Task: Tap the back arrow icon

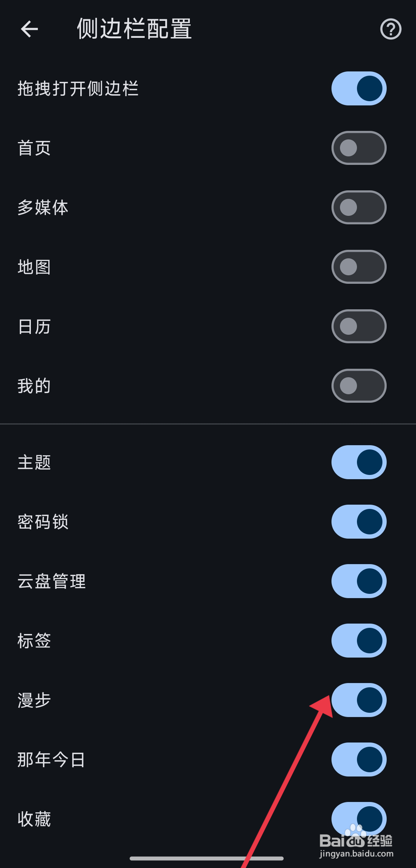Action: tap(29, 29)
